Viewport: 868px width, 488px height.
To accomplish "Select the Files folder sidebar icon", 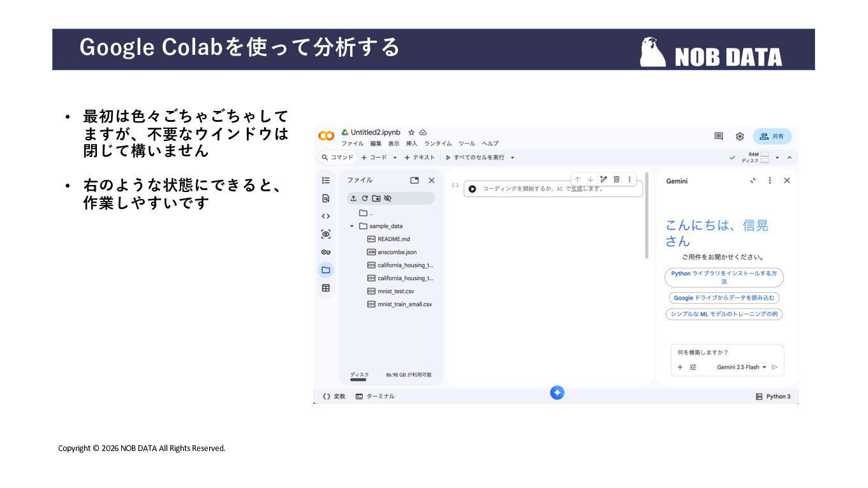I will pyautogui.click(x=326, y=270).
